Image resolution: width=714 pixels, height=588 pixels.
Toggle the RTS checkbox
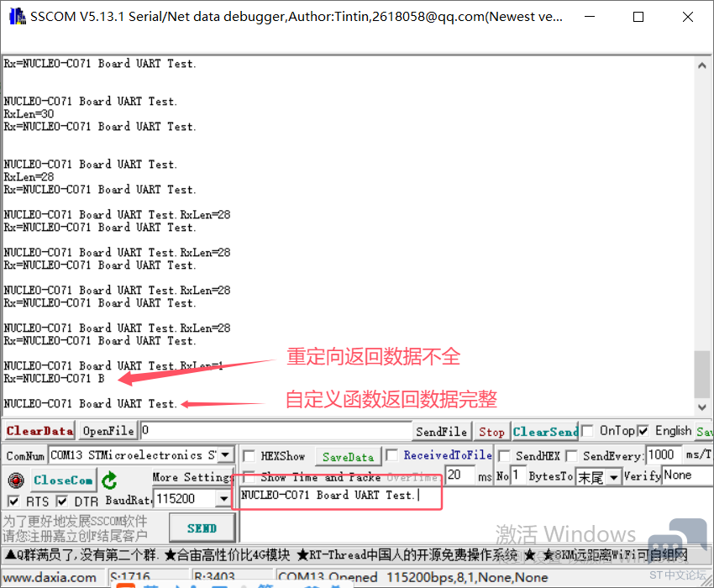(14, 501)
